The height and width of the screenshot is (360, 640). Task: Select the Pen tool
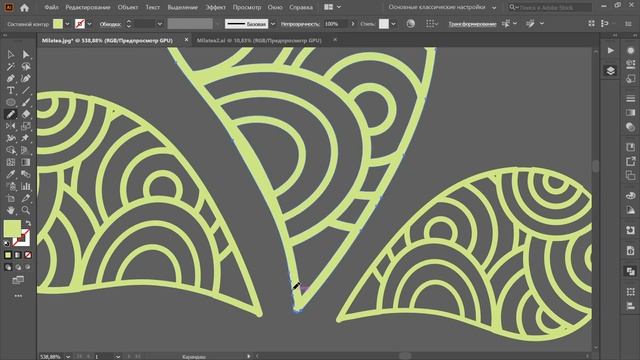coord(11,78)
